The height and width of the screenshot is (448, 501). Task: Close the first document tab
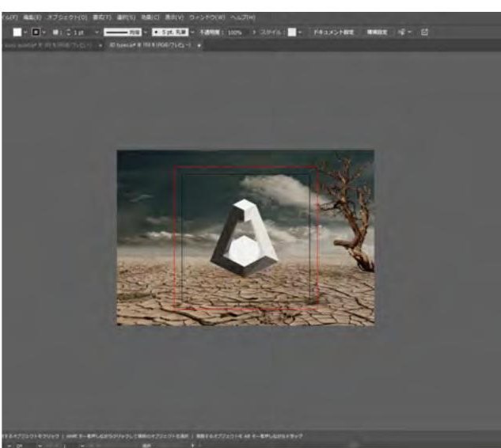coord(101,46)
